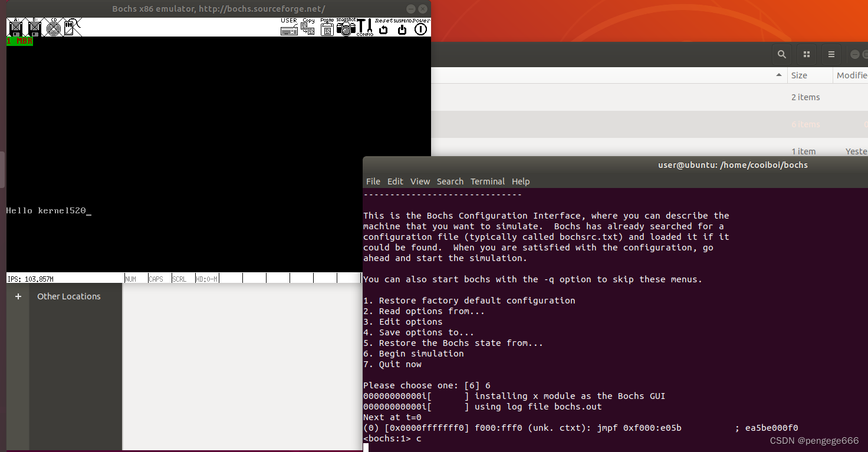Click the CD-ROM icon in Bochs toolbar
The width and height of the screenshot is (868, 452).
click(x=54, y=27)
